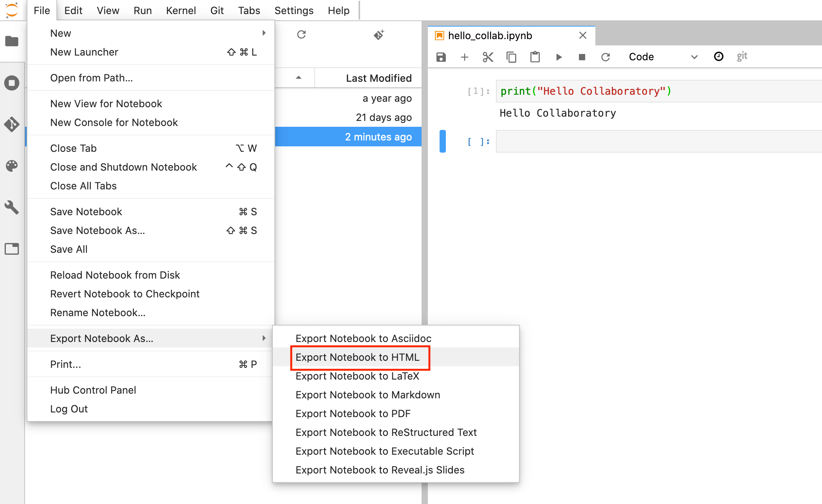This screenshot has height=504, width=822.
Task: Click the save notebook floppy icon
Action: (441, 57)
